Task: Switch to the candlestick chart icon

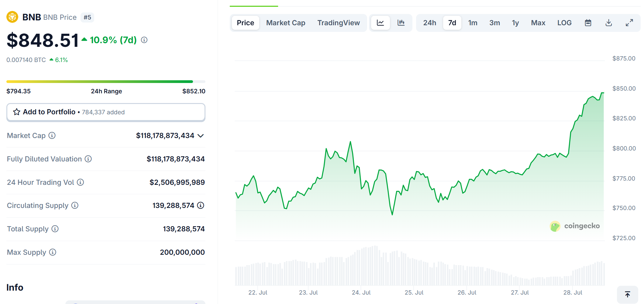Action: [401, 23]
